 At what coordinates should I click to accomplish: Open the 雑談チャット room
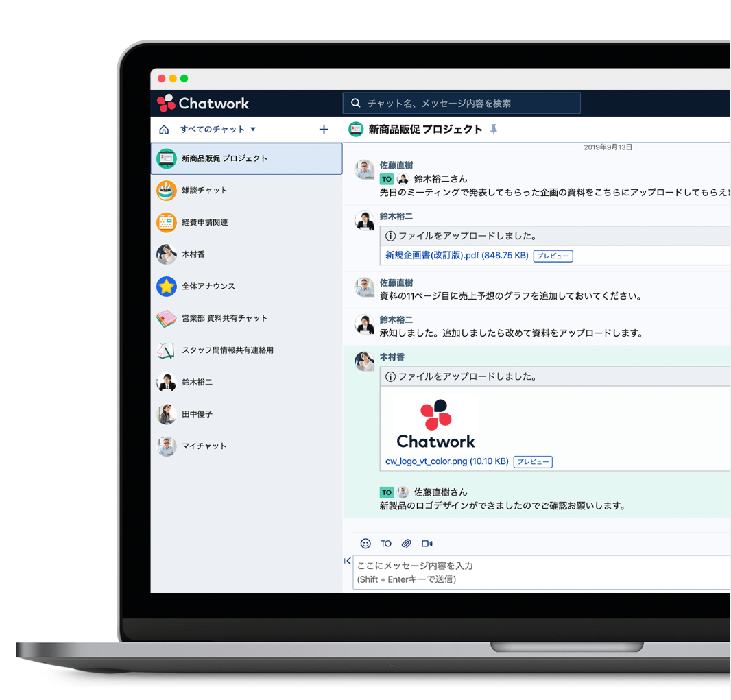246,190
